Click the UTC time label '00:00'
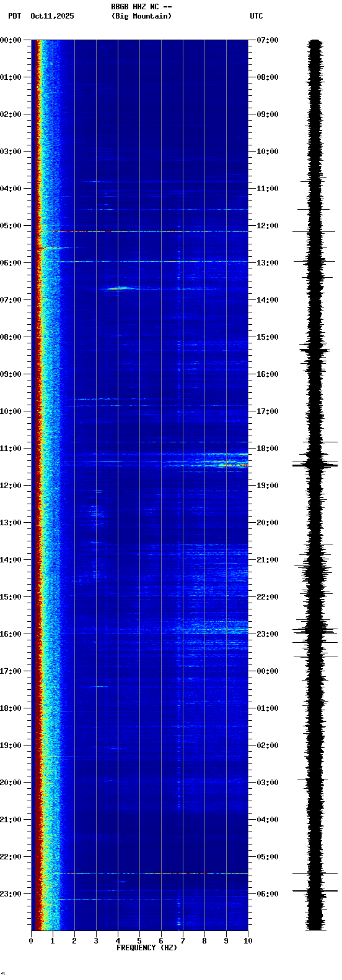 [x=267, y=671]
